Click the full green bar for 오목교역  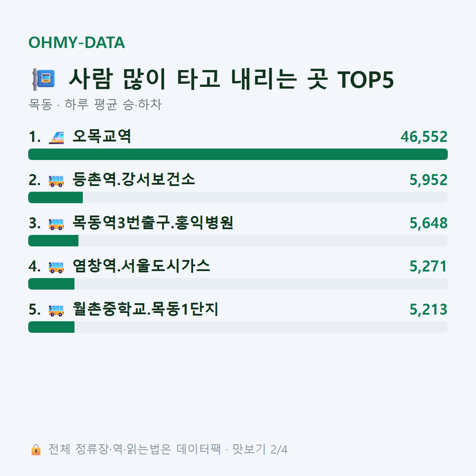pos(238,154)
